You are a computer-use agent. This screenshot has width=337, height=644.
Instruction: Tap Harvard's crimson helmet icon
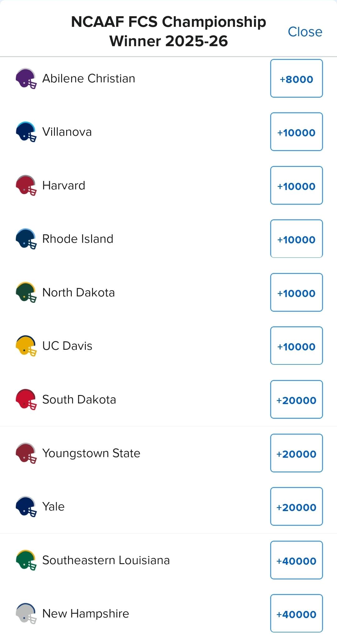(x=26, y=186)
